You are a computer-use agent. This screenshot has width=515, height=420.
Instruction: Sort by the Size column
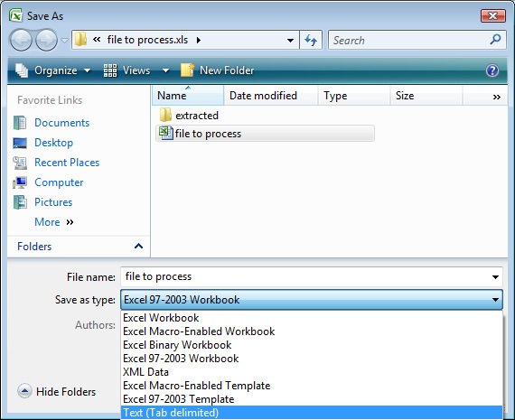(x=426, y=96)
